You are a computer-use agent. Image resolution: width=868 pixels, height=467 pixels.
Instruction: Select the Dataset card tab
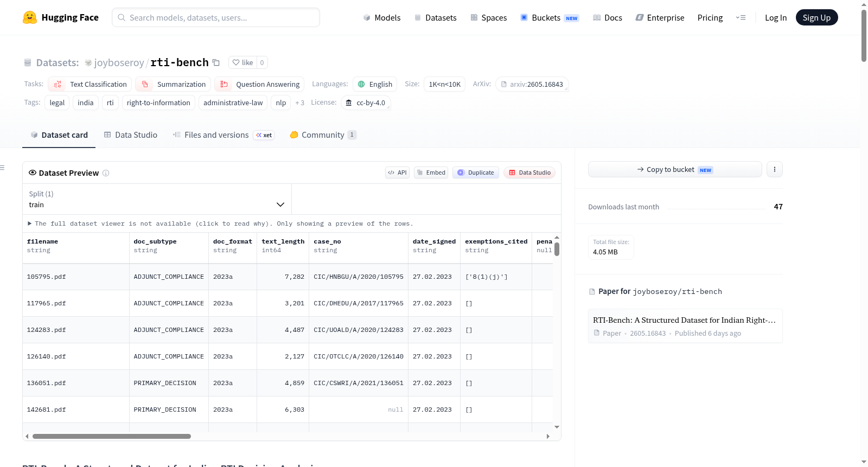[x=59, y=135]
